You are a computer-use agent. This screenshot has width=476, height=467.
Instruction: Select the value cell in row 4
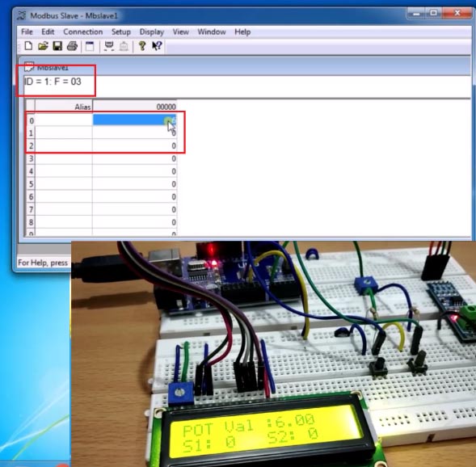point(134,171)
